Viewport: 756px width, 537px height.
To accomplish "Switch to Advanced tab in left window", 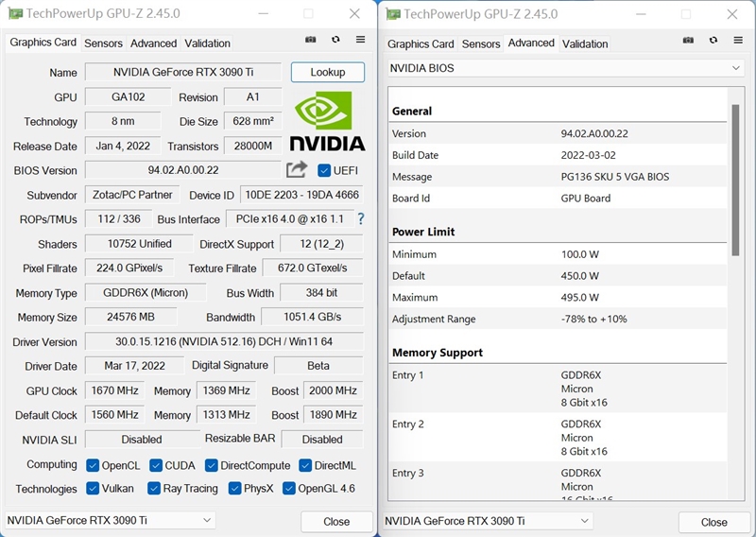I will pos(153,43).
